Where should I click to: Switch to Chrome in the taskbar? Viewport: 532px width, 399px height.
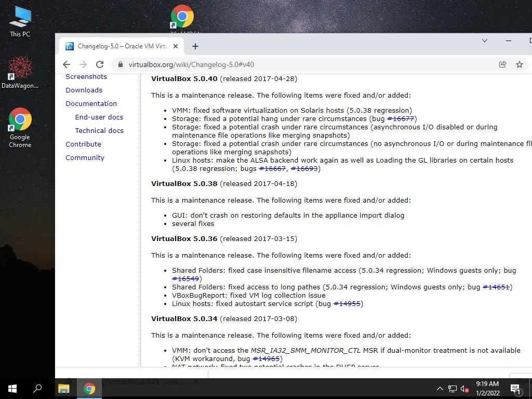pos(89,389)
